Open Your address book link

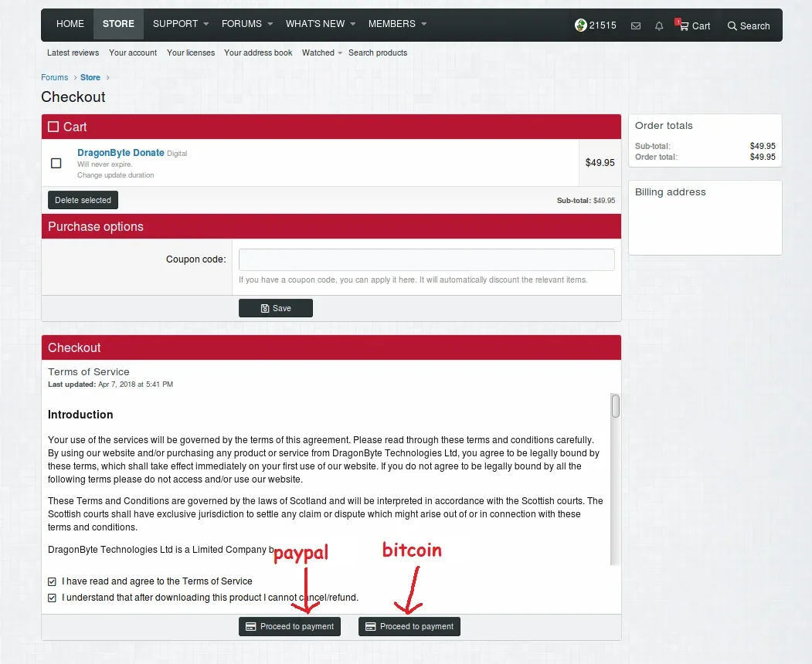[x=258, y=53]
